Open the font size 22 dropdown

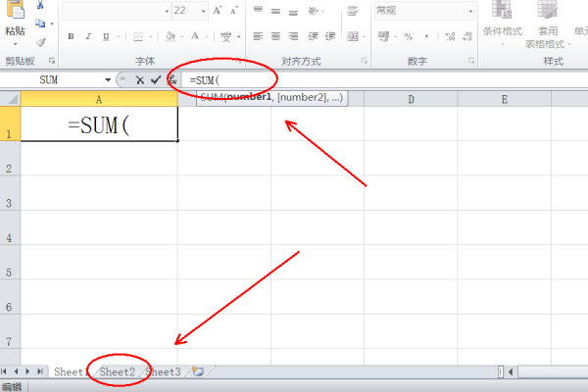tap(203, 11)
